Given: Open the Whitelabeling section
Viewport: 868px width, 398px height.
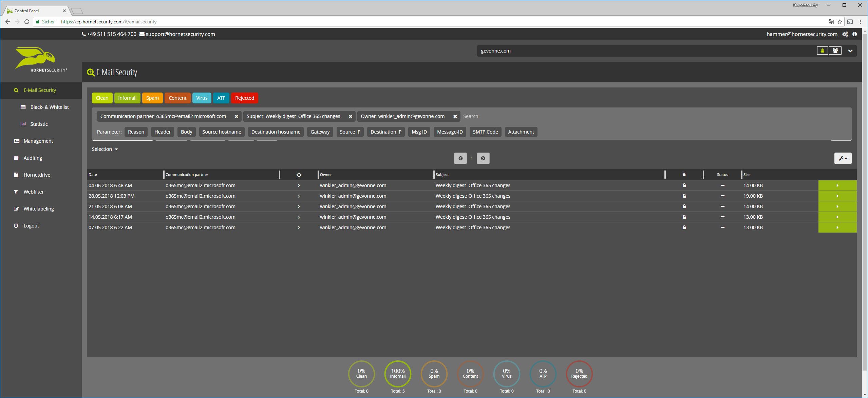Looking at the screenshot, I should coord(39,208).
